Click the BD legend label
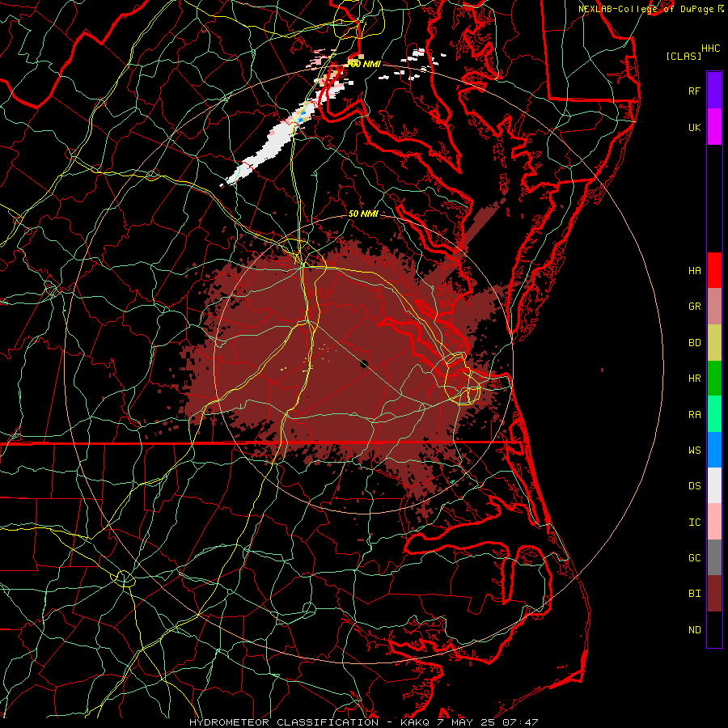728x728 pixels. [x=694, y=342]
